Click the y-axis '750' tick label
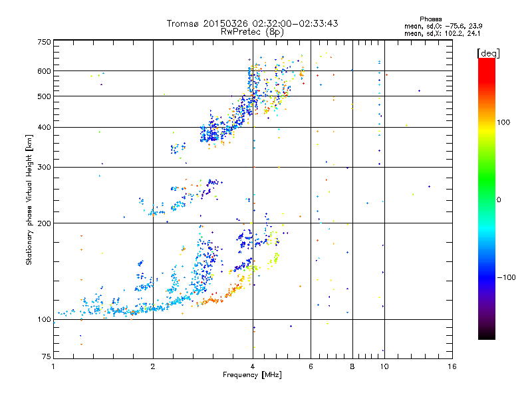The height and width of the screenshot is (399, 532). coord(44,42)
